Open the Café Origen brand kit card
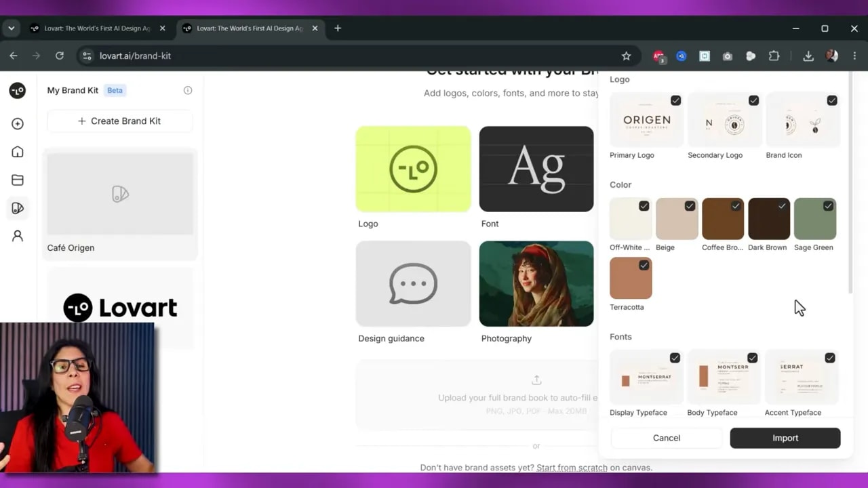 (120, 204)
